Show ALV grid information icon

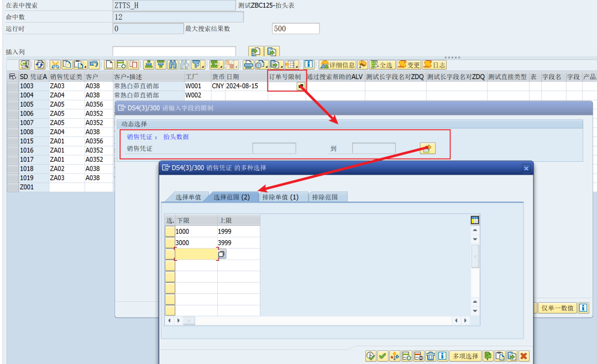tap(309, 65)
